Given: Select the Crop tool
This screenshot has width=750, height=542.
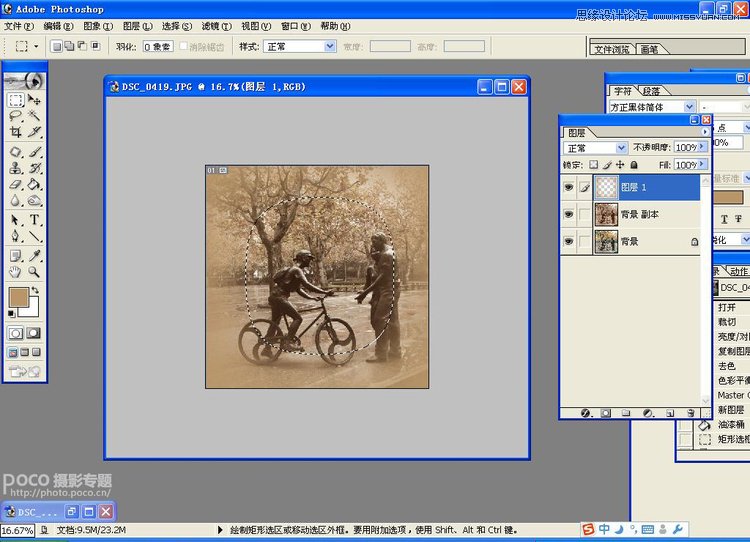Looking at the screenshot, I should (x=15, y=132).
